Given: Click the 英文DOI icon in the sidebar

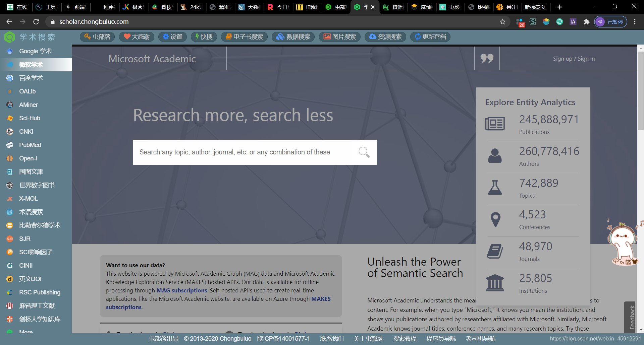Looking at the screenshot, I should coord(10,279).
